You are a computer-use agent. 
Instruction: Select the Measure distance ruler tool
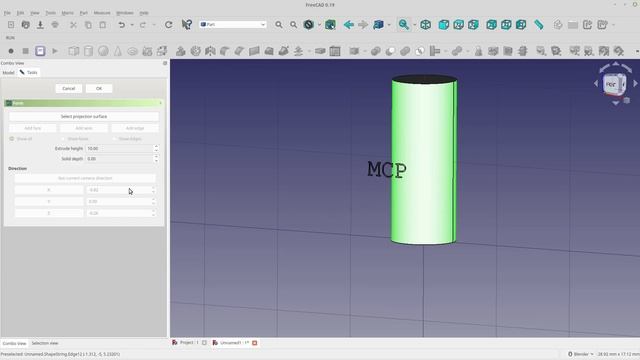[539, 25]
